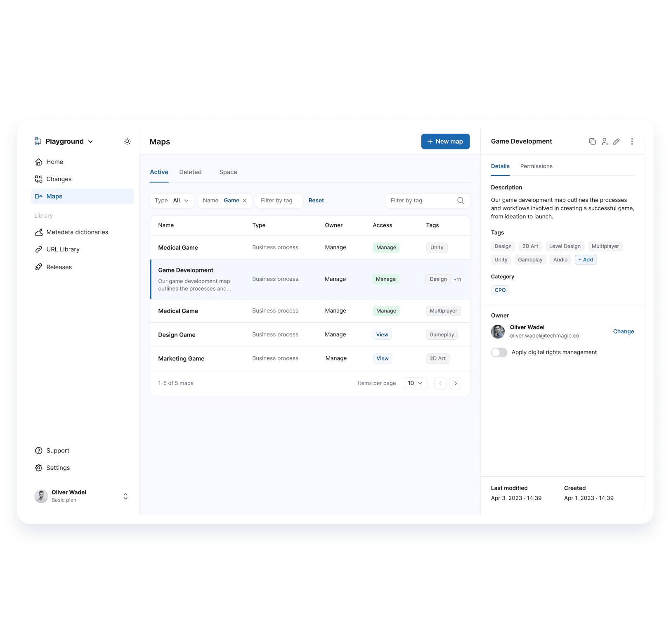The height and width of the screenshot is (644, 671).
Task: Select the Design Game row
Action: [310, 335]
